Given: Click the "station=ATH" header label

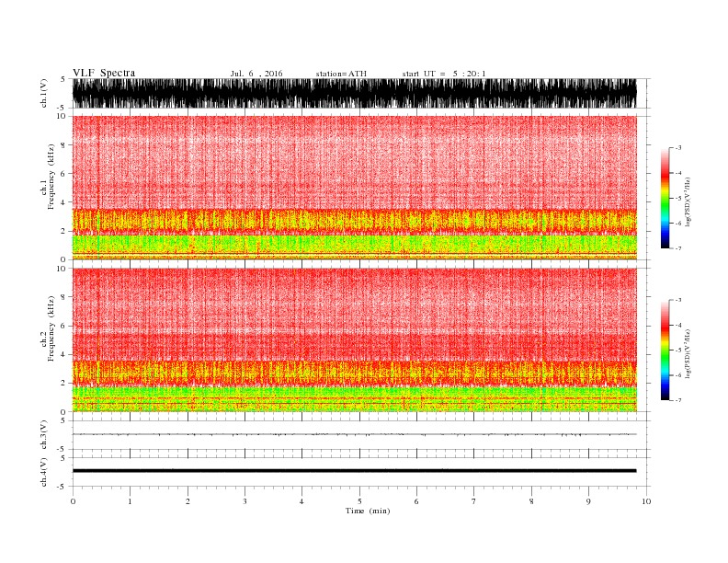Looking at the screenshot, I should pyautogui.click(x=341, y=74).
